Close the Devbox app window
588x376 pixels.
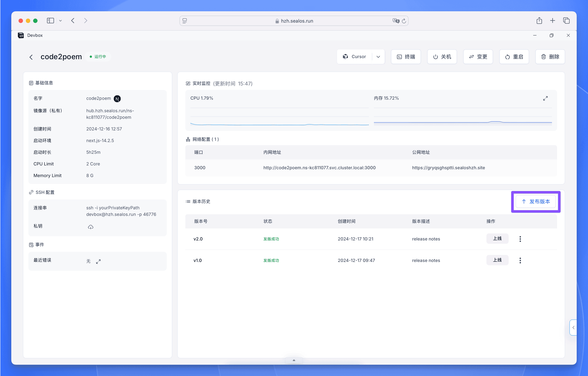click(568, 35)
